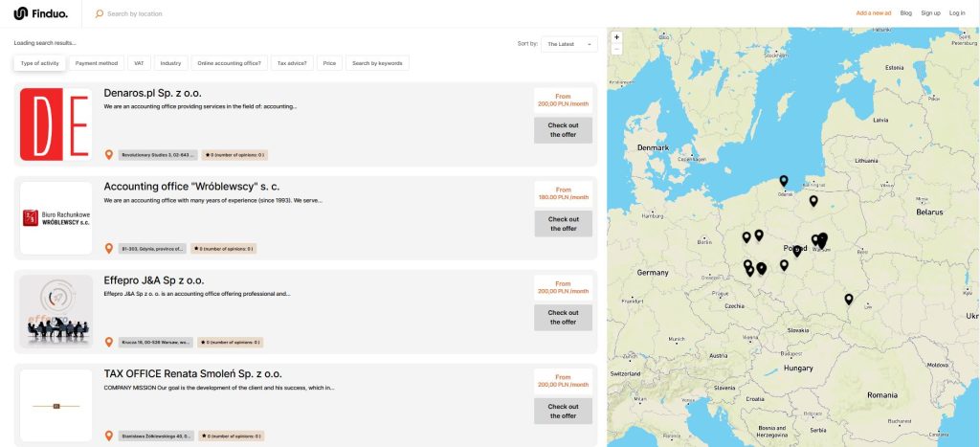Open the Payment method filter

[x=97, y=63]
